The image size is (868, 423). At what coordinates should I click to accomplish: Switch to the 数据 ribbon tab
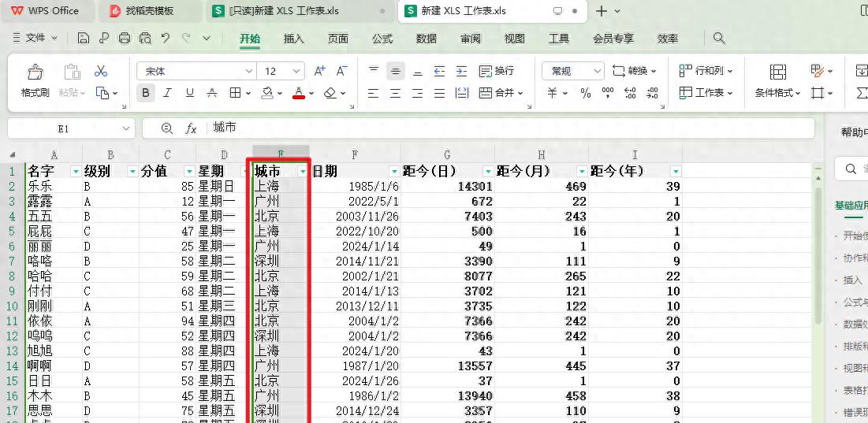point(427,39)
